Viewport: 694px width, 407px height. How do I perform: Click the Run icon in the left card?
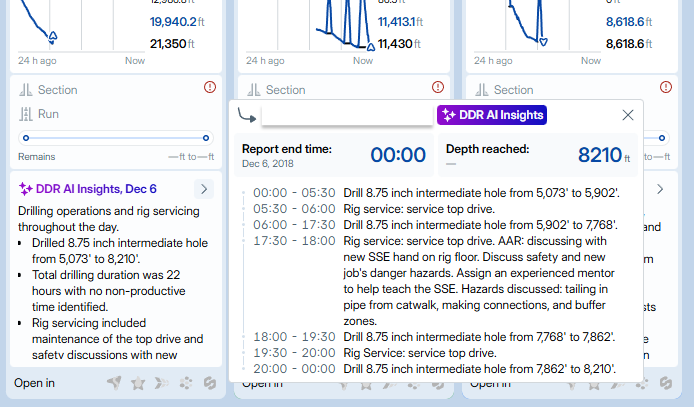[x=27, y=114]
